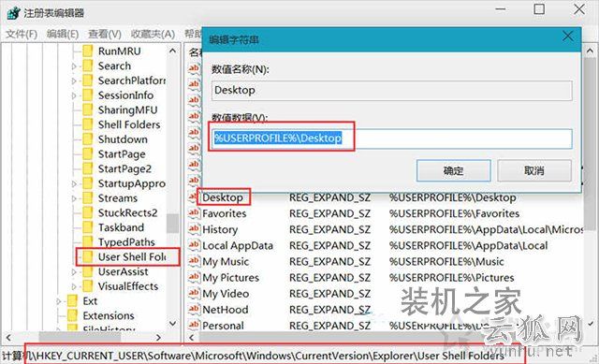Select the SessionInfo folder icon
Image resolution: width=599 pixels, height=364 pixels.
[x=88, y=95]
